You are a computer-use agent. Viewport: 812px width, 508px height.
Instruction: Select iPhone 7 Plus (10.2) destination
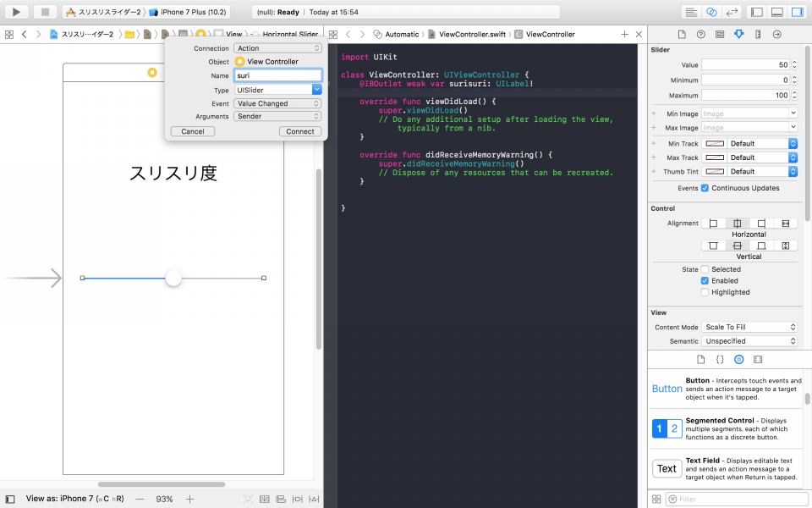click(189, 12)
